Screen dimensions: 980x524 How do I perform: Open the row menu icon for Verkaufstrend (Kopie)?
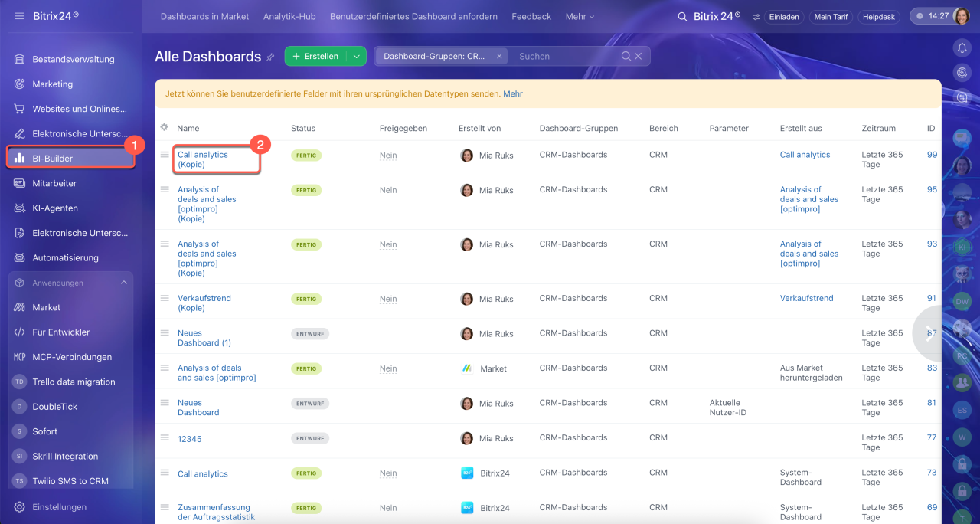pos(164,298)
